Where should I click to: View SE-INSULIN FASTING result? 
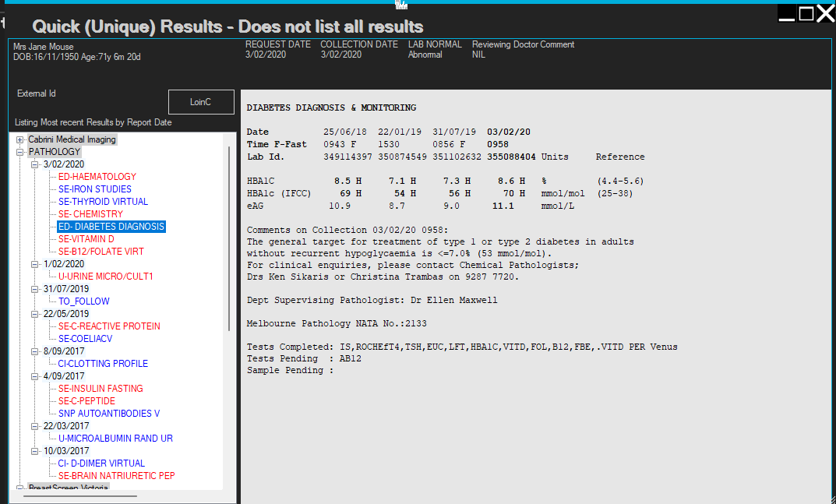tap(101, 389)
